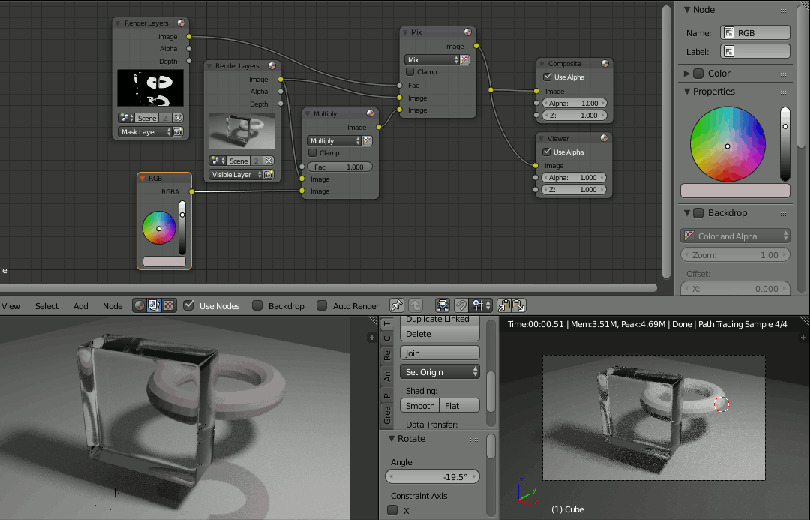Click scene browse icon on Mask Layer node
Screen dimensions: 810x520
(x=126, y=118)
